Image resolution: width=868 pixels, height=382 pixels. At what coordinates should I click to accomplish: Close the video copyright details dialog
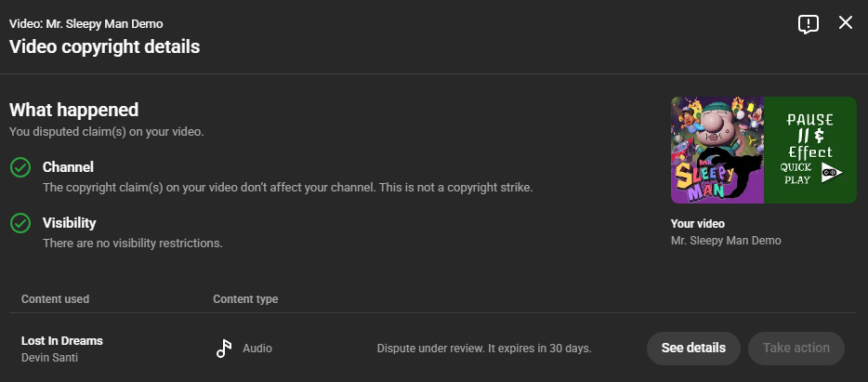point(846,23)
